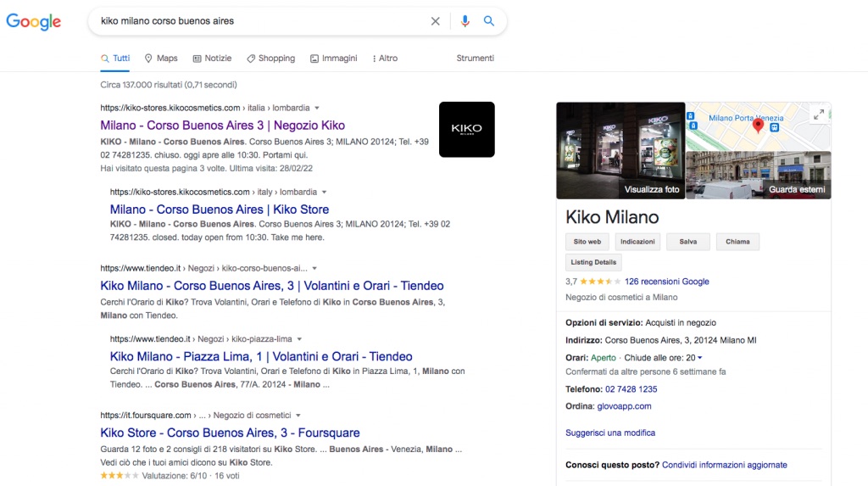This screenshot has height=486, width=868.
Task: Click the Sito web button
Action: click(x=587, y=242)
